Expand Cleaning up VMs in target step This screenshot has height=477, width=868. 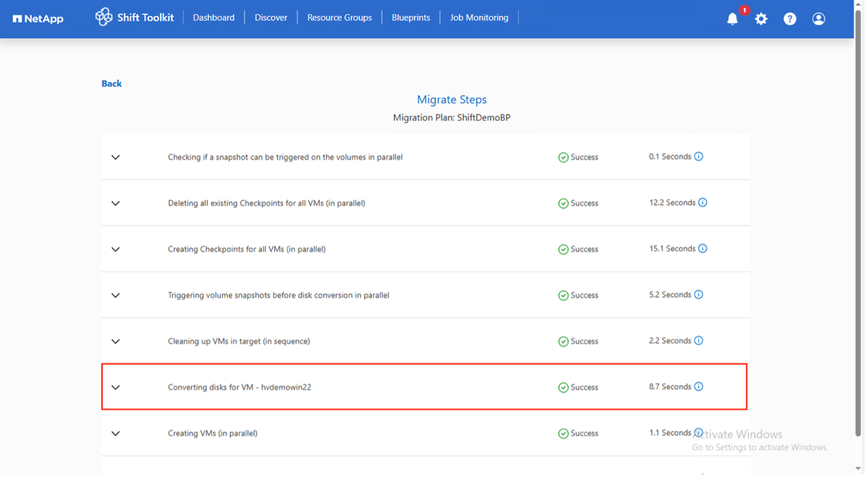tap(115, 341)
